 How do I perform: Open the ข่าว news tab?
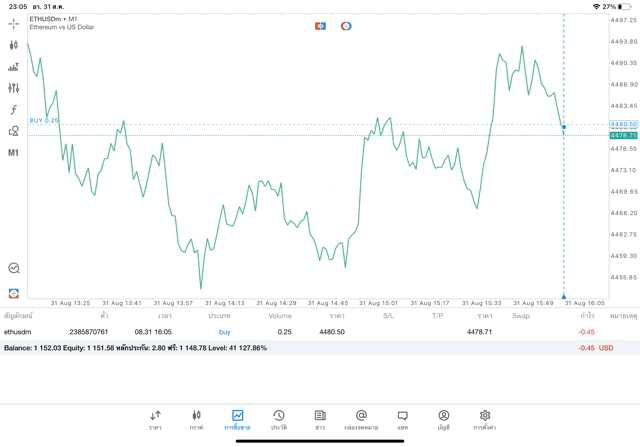pos(320,419)
